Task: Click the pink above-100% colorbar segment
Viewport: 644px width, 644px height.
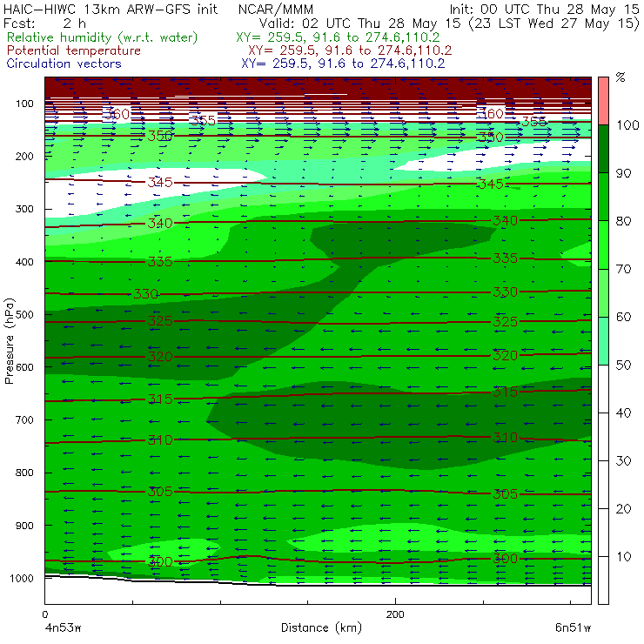Action: coord(603,101)
